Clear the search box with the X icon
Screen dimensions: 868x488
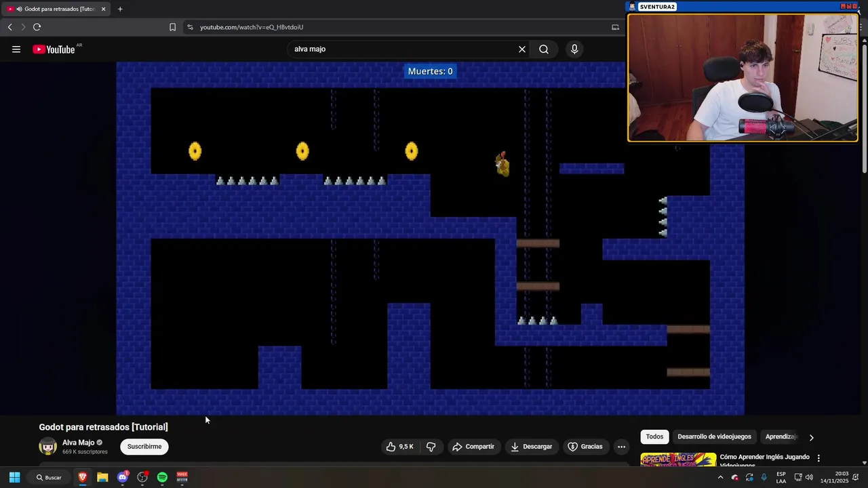pos(522,49)
